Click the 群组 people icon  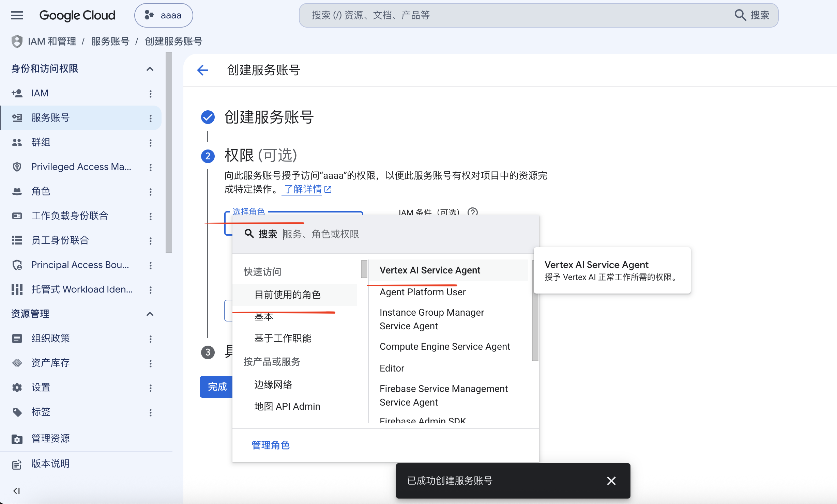pyautogui.click(x=17, y=142)
